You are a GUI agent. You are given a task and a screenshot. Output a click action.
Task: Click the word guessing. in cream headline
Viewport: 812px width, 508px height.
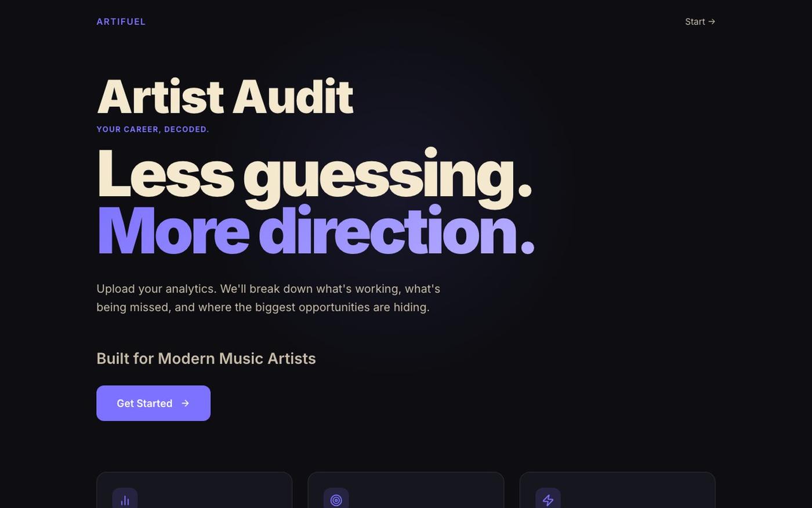(387, 178)
